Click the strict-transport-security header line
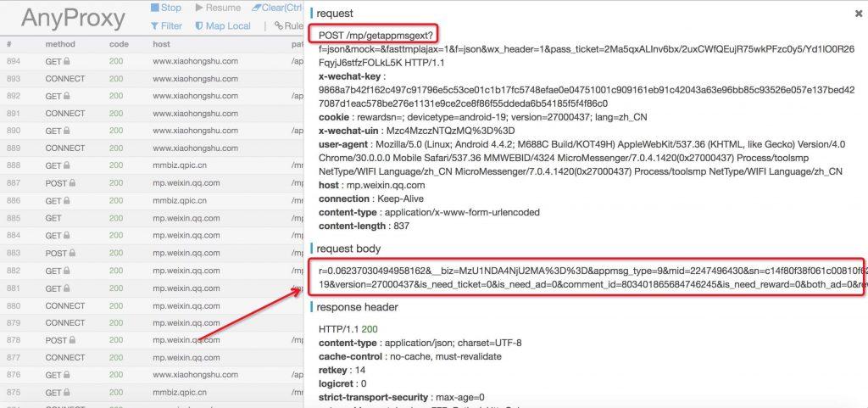The image size is (868, 408). [402, 398]
